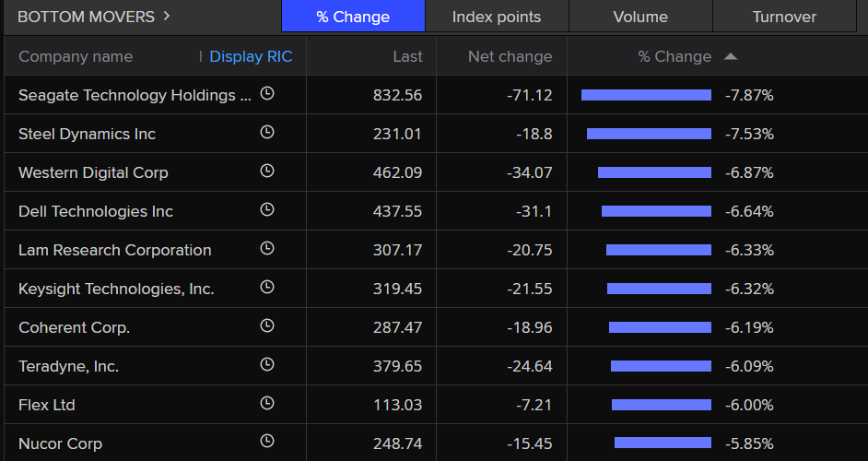Select net change -20.75
The width and height of the screenshot is (868, 461).
(529, 250)
